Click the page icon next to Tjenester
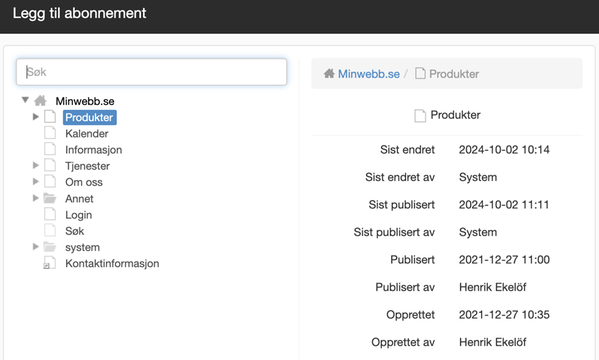Image resolution: width=599 pixels, height=360 pixels. 50,165
